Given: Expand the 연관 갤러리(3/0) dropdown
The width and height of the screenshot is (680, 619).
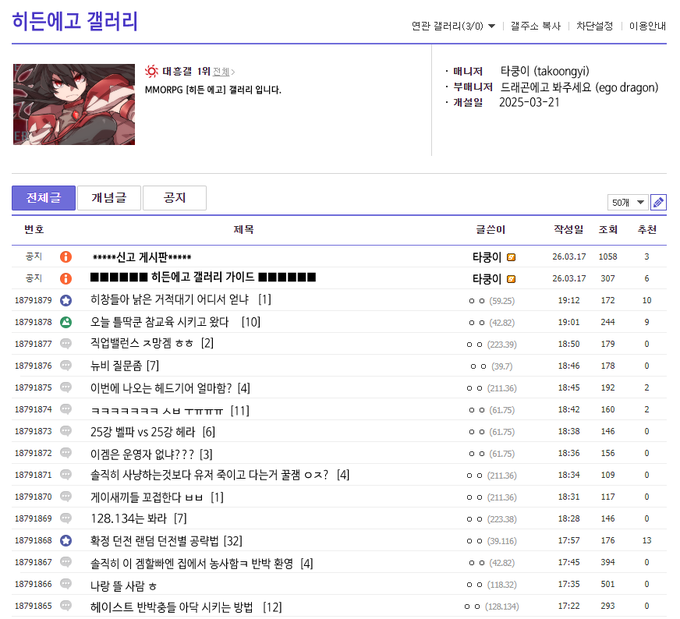Looking at the screenshot, I should pyautogui.click(x=453, y=26).
